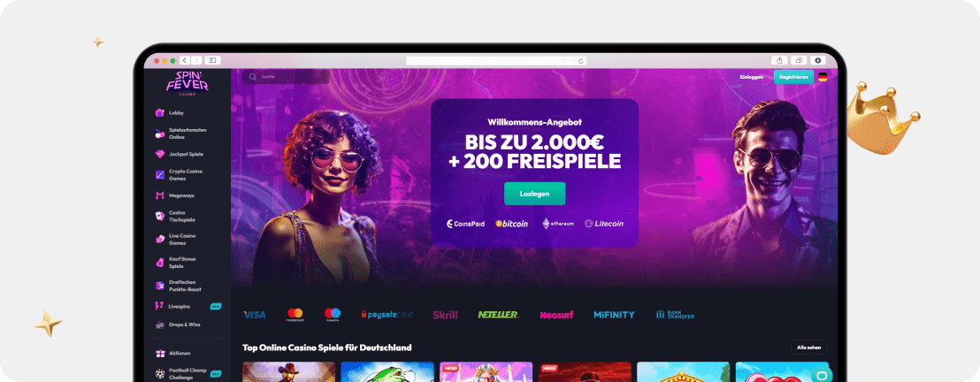Open the German flag language selector
The width and height of the screenshot is (980, 382).
[823, 77]
